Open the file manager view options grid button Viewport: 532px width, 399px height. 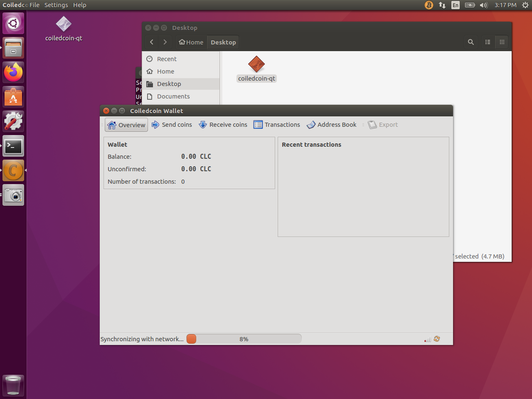click(502, 42)
